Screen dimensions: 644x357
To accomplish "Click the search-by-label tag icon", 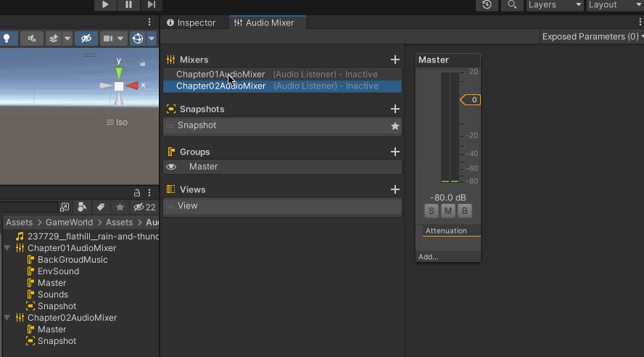I will click(x=102, y=208).
